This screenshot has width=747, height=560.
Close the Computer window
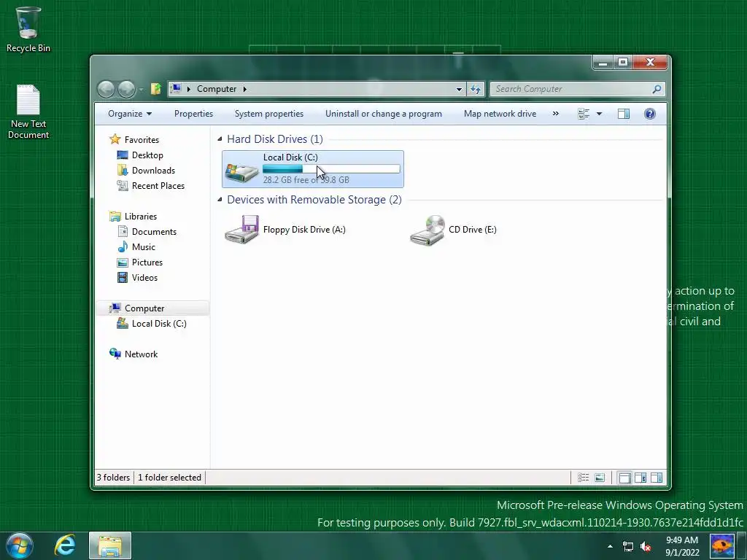[650, 63]
